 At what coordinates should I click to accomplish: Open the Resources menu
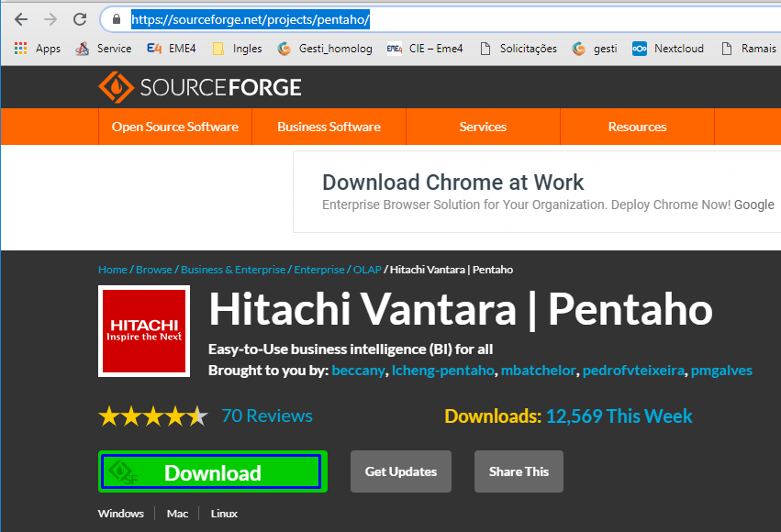(637, 127)
